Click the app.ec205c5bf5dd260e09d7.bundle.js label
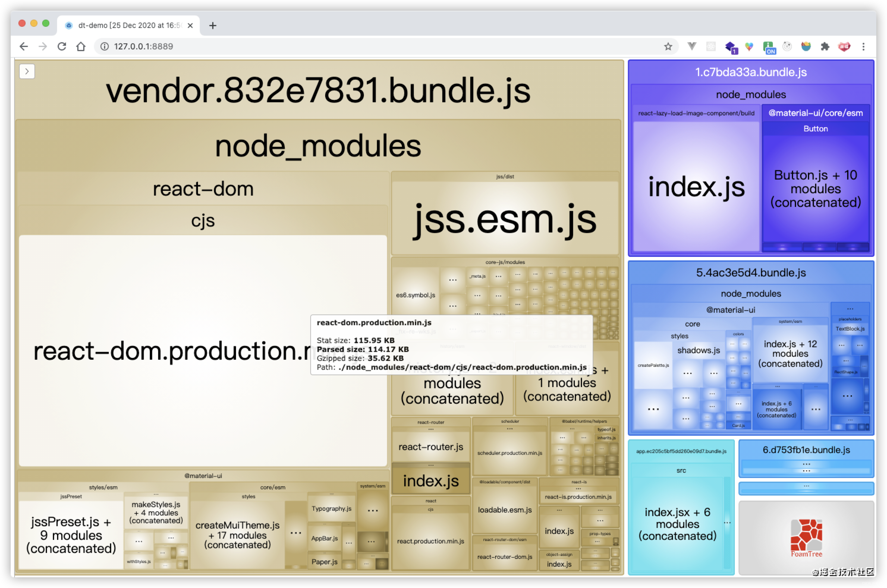The width and height of the screenshot is (887, 588). pyautogui.click(x=681, y=451)
